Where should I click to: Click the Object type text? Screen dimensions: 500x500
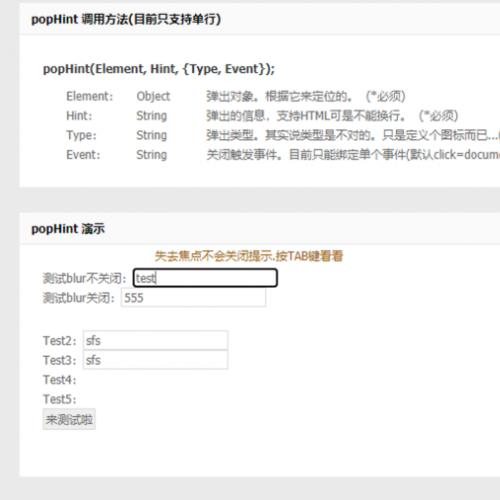(153, 96)
